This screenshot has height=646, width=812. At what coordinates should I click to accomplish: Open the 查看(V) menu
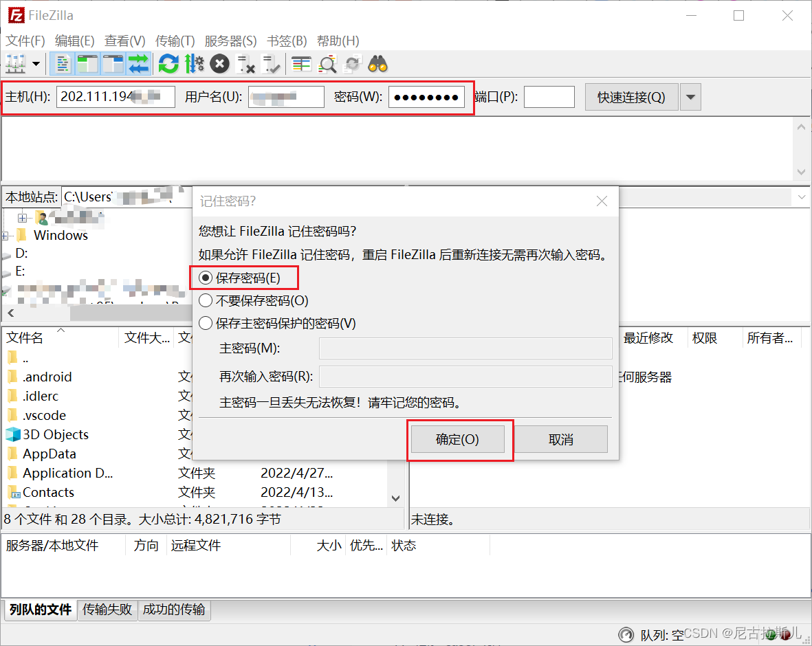point(125,41)
